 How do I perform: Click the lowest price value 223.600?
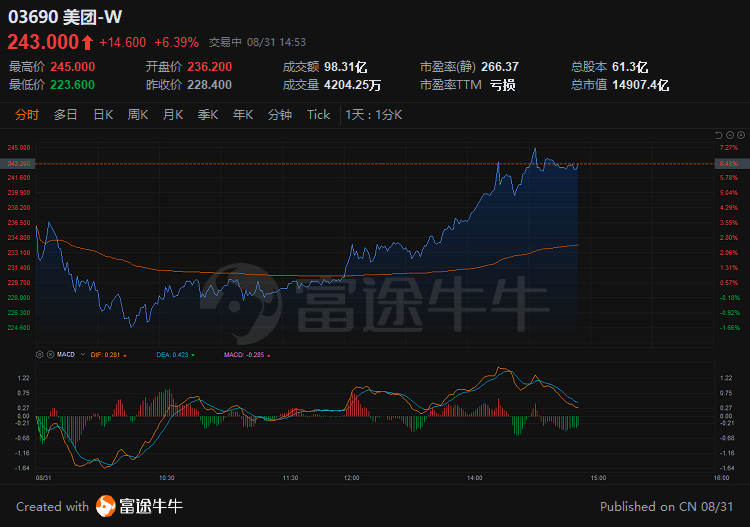(x=73, y=85)
